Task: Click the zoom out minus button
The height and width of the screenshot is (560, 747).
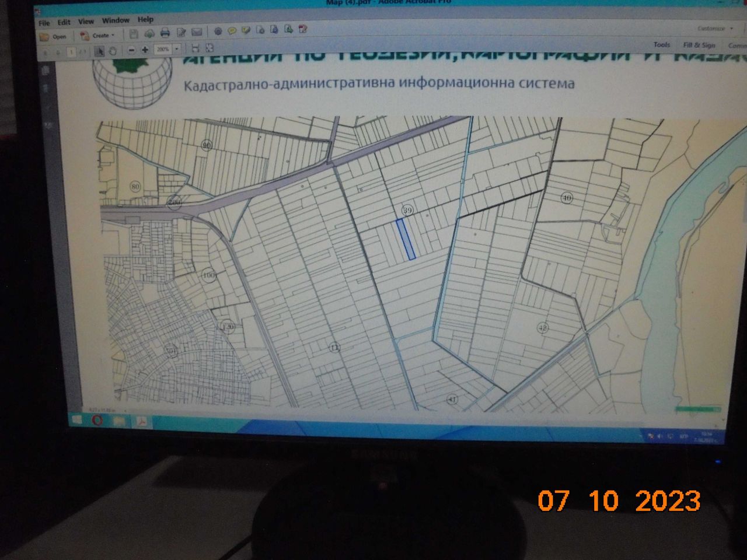Action: 131,50
